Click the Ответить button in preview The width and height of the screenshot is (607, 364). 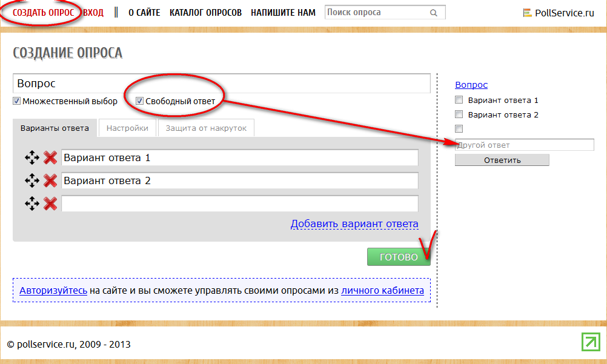502,160
